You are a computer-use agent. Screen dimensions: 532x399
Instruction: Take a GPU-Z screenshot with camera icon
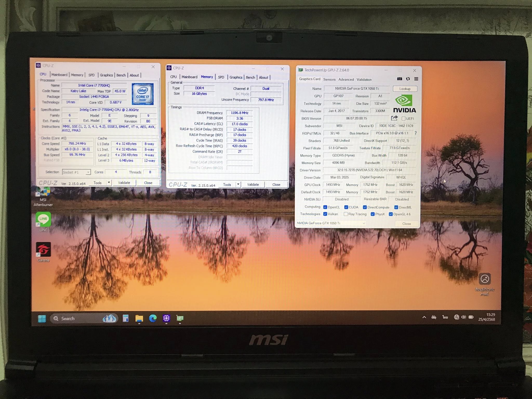point(400,79)
